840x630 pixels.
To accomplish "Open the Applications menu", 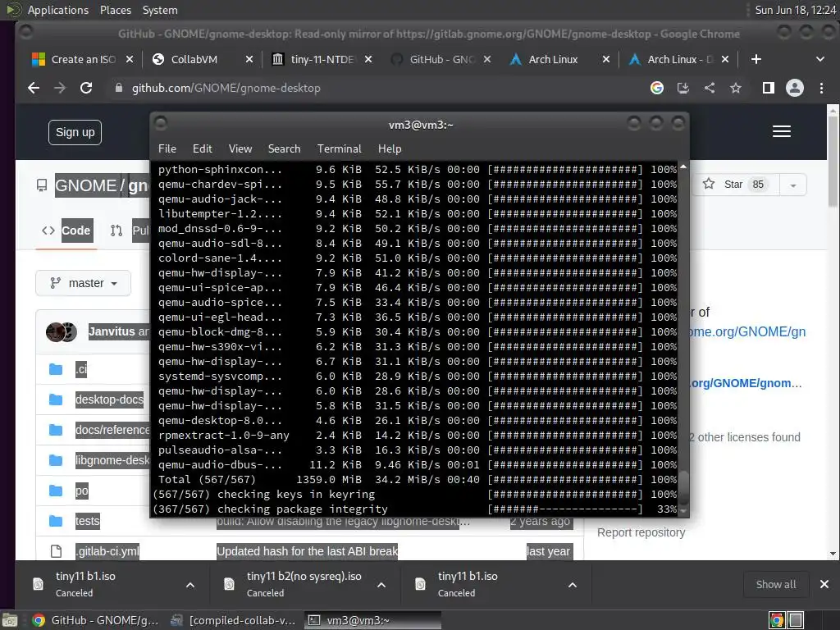I will 58,10.
